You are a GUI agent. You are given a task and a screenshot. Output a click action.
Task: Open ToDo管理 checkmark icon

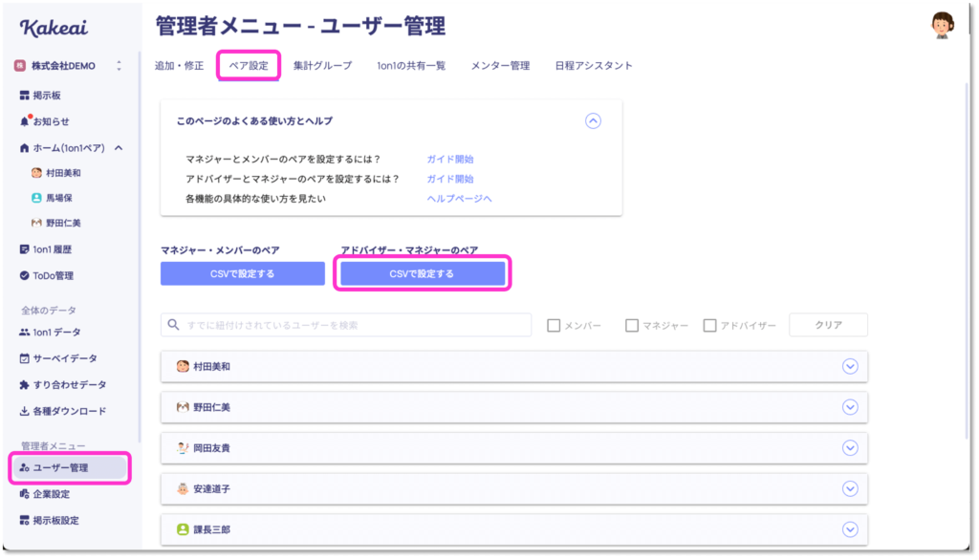coord(24,275)
